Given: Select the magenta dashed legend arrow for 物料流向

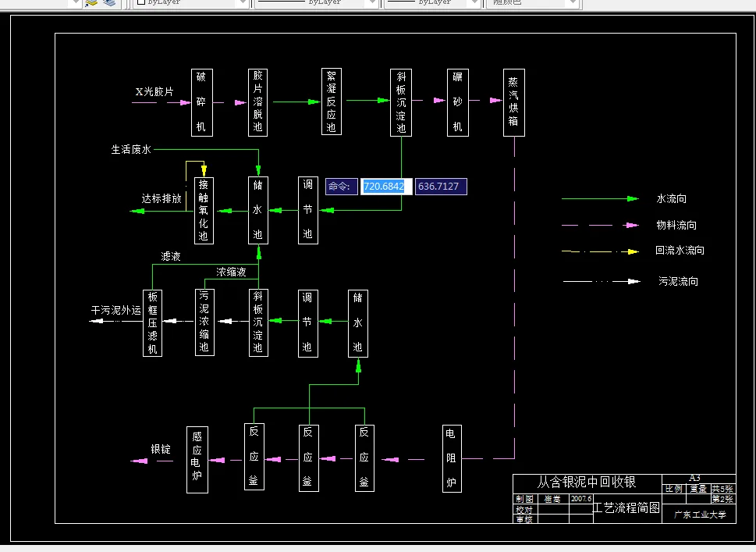Looking at the screenshot, I should click(x=600, y=225).
